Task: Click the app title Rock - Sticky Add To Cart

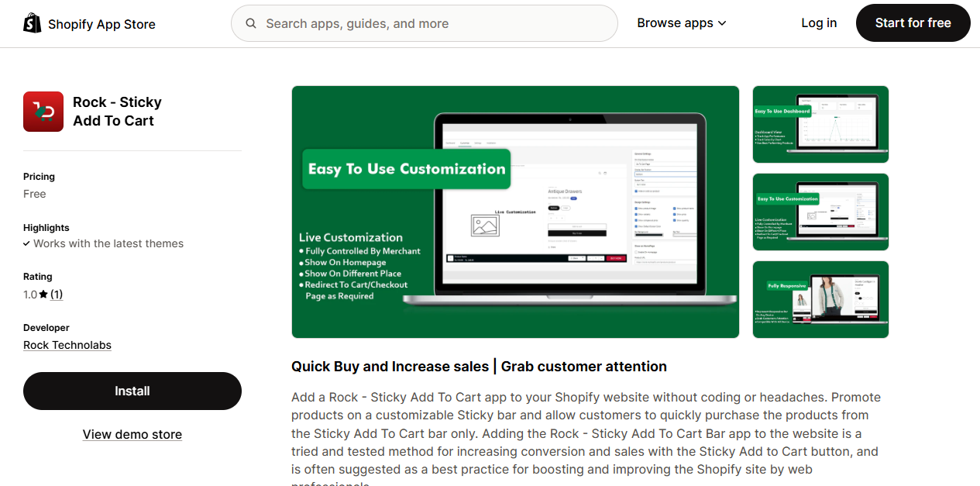Action: pos(117,112)
